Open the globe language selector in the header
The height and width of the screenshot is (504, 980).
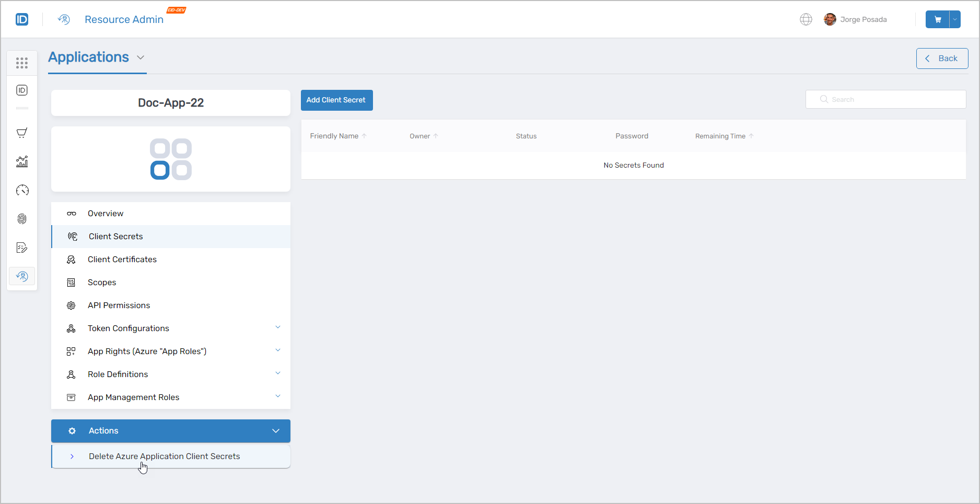click(x=806, y=19)
